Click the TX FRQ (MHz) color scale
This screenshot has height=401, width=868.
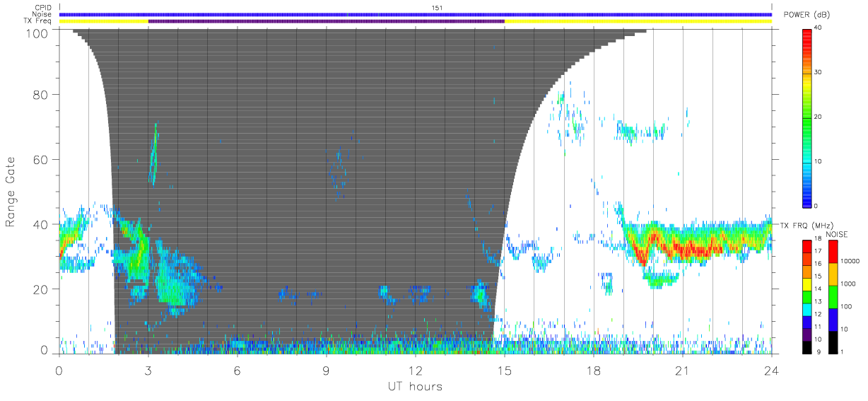pos(807,296)
